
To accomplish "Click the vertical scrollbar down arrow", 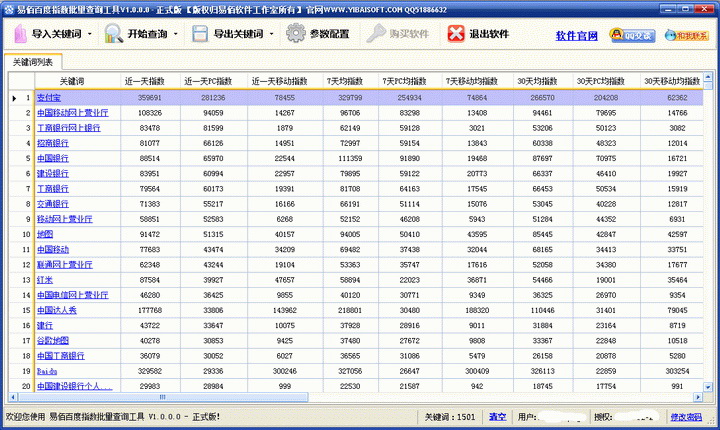I will point(708,387).
